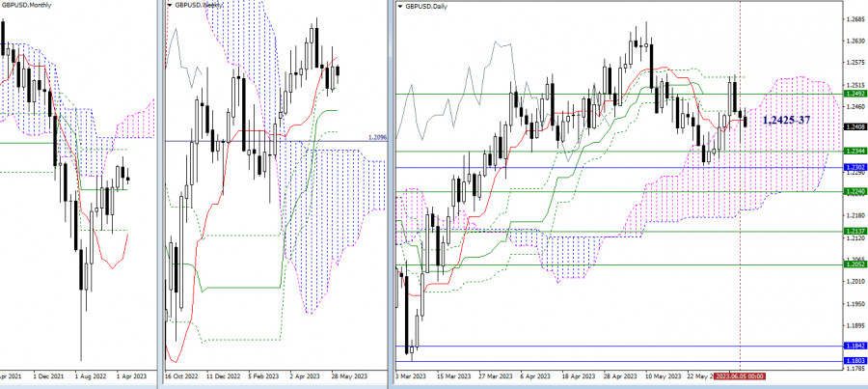Select the green 1.2344 level tag
The height and width of the screenshot is (389, 868).
[x=854, y=151]
